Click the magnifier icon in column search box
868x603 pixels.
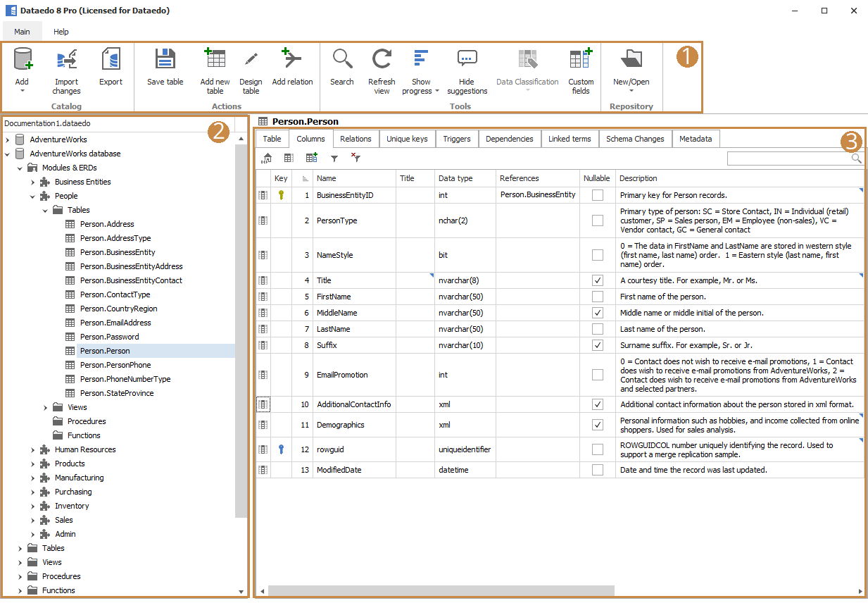point(856,158)
